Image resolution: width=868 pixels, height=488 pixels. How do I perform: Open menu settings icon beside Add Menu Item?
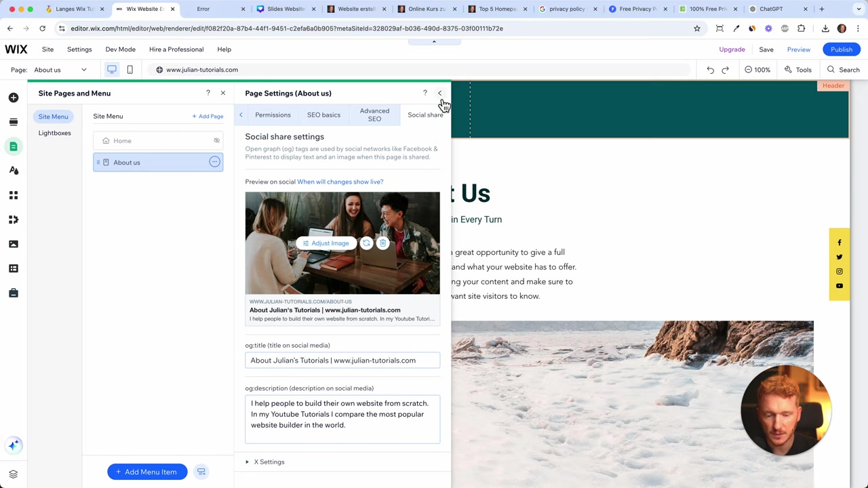click(x=201, y=472)
